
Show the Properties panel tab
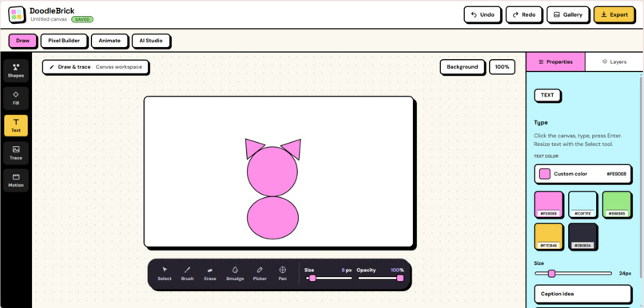(555, 62)
